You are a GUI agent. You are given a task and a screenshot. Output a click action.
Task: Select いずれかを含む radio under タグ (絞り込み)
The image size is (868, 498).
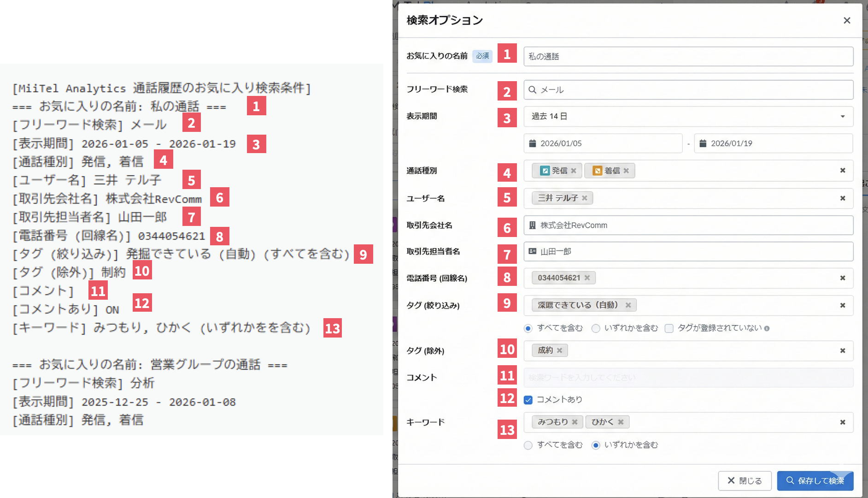[x=596, y=328]
